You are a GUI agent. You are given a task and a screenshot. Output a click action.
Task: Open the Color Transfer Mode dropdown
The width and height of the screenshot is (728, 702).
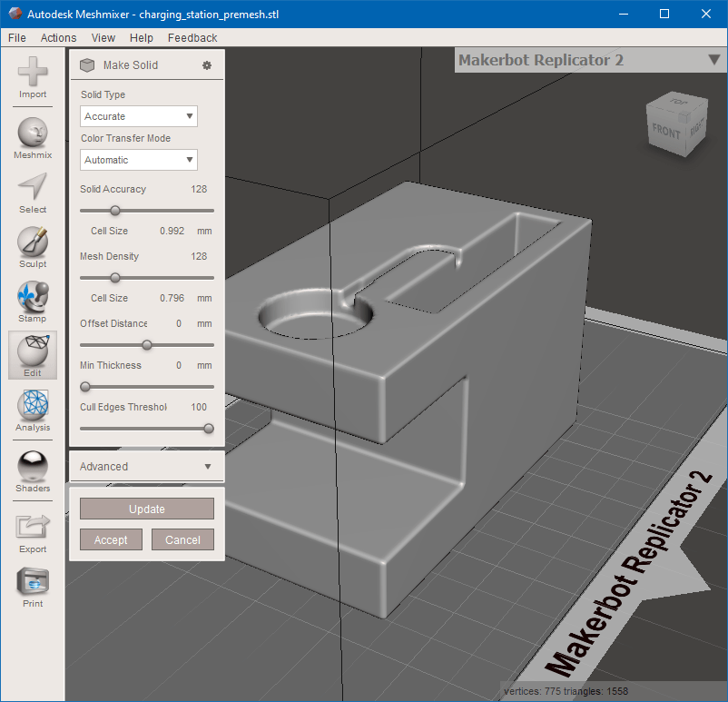(139, 160)
